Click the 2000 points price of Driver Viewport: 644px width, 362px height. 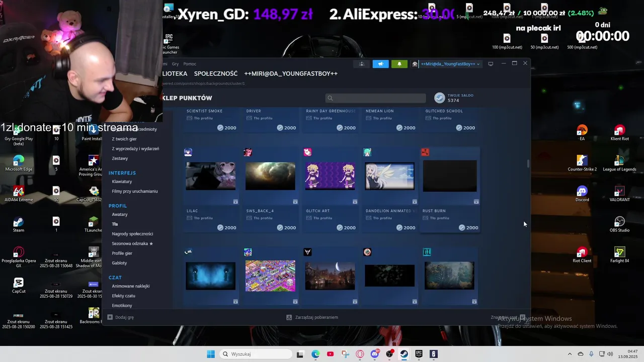pos(286,128)
